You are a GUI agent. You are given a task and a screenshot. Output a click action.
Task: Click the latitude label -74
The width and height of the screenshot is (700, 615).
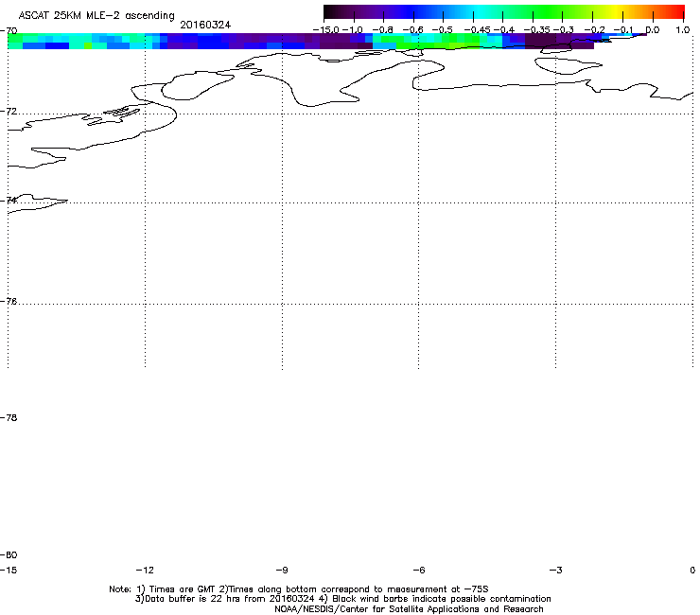(9, 200)
